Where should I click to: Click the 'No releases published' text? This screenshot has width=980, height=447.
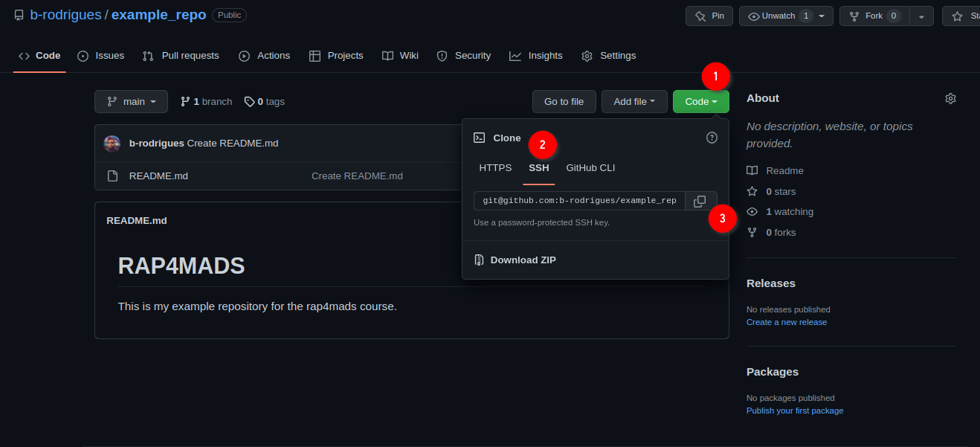point(788,309)
